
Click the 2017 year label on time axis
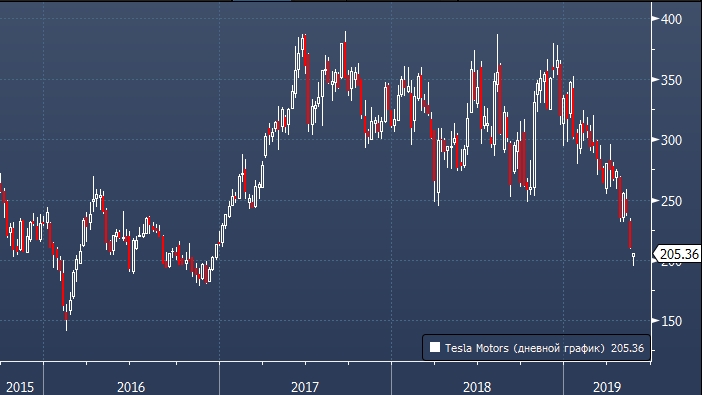(x=305, y=386)
